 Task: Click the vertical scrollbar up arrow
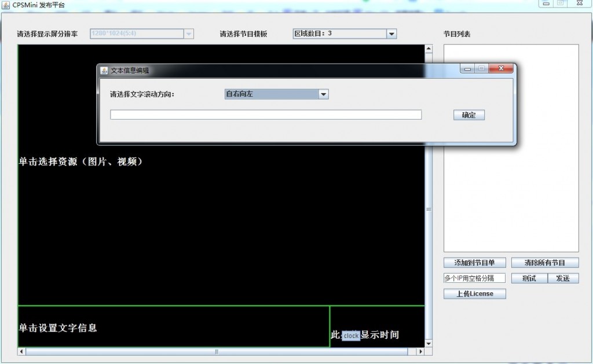[427, 49]
